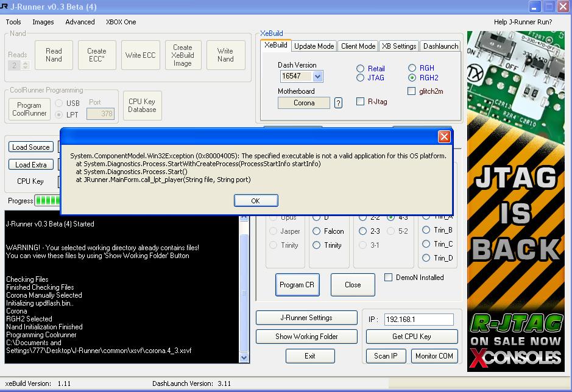The height and width of the screenshot is (392, 572).
Task: Open the Tools menu
Action: (13, 22)
